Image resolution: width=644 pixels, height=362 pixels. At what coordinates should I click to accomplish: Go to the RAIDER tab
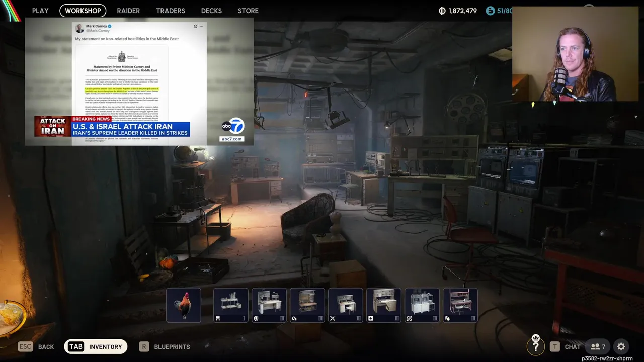point(128,11)
